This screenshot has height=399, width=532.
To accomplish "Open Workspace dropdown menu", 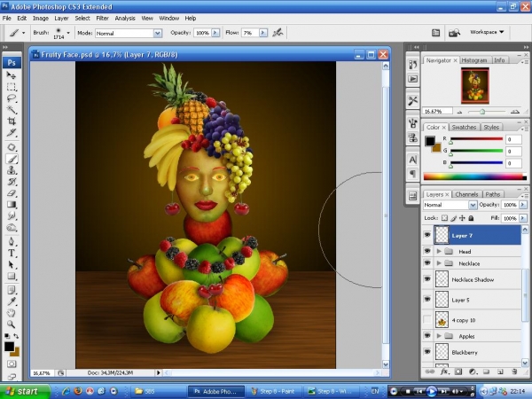I will pyautogui.click(x=487, y=32).
